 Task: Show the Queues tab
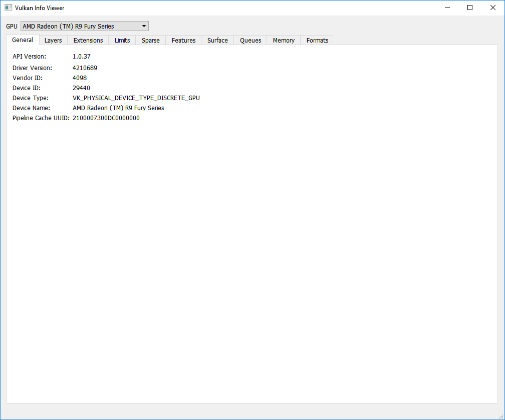tap(250, 40)
